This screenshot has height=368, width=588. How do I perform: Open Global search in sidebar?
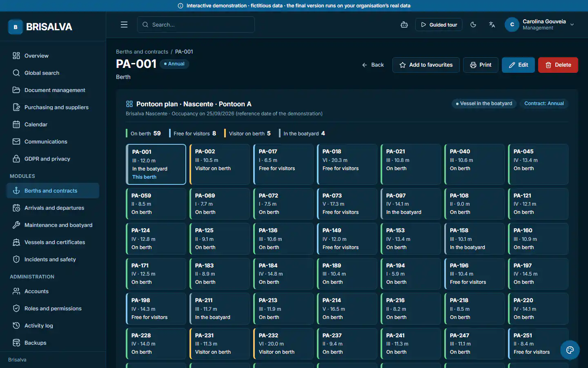53,73
